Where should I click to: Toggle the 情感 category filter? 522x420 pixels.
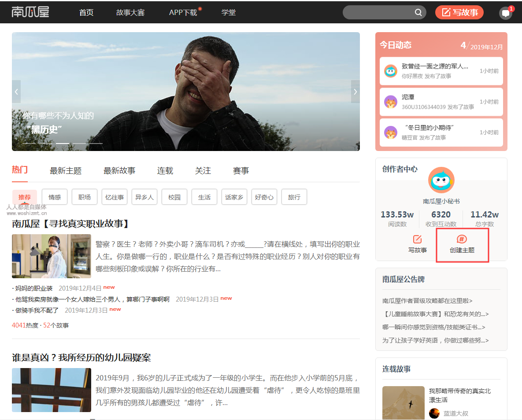click(54, 197)
